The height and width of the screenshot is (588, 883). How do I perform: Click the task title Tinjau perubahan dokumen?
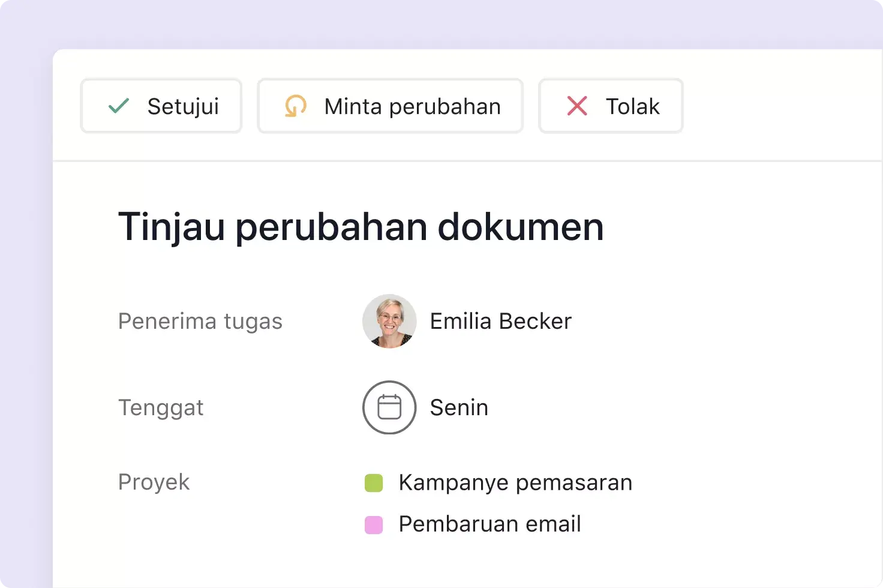[361, 226]
